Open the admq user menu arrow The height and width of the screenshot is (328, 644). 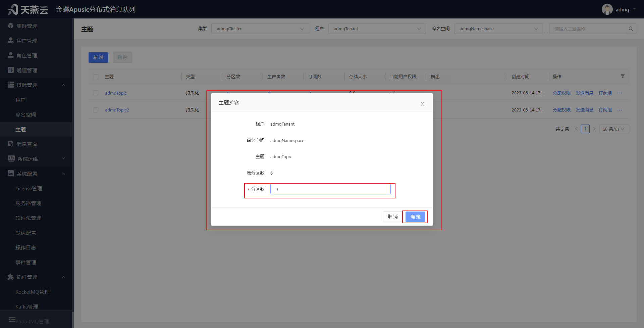click(x=634, y=9)
